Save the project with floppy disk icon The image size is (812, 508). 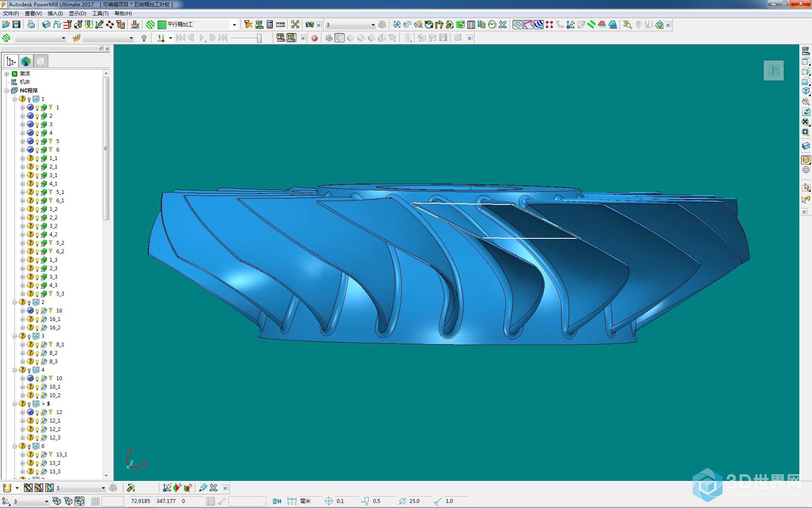16,25
